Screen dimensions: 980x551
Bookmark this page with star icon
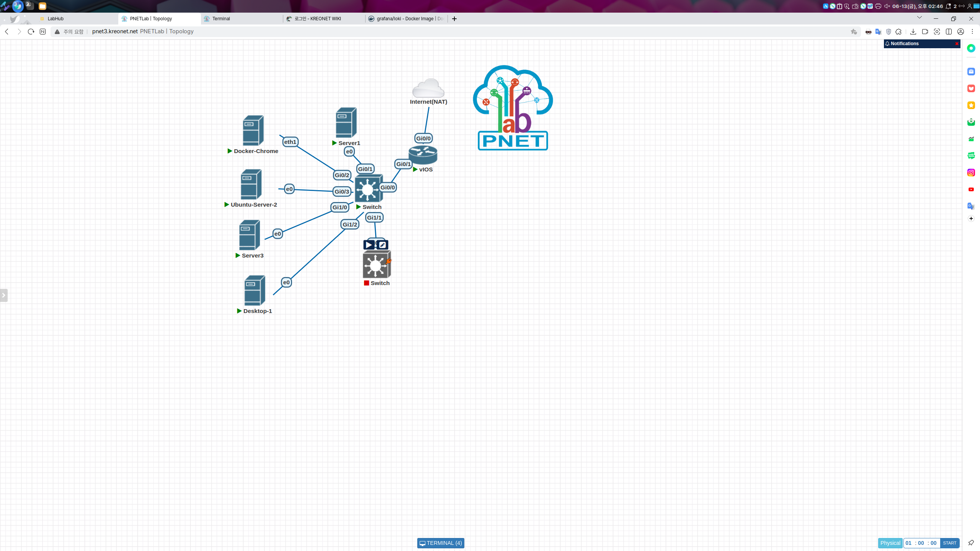854,32
